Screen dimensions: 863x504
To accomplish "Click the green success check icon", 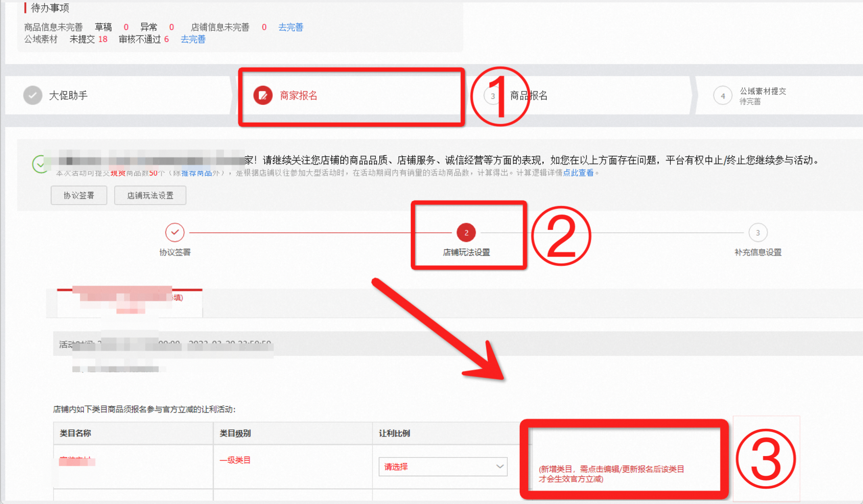I will tap(40, 164).
